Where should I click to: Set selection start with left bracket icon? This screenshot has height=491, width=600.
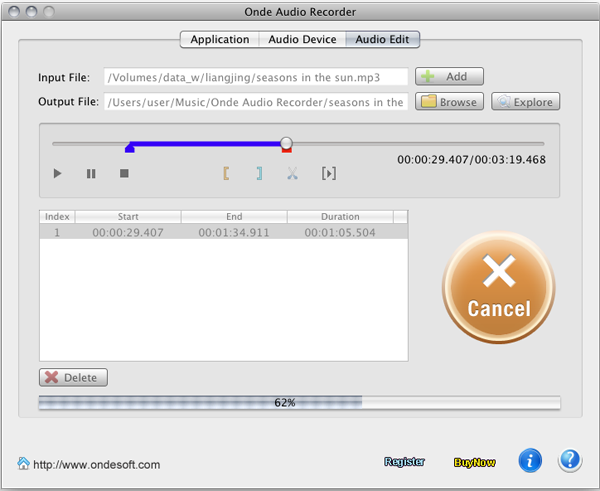pos(226,174)
